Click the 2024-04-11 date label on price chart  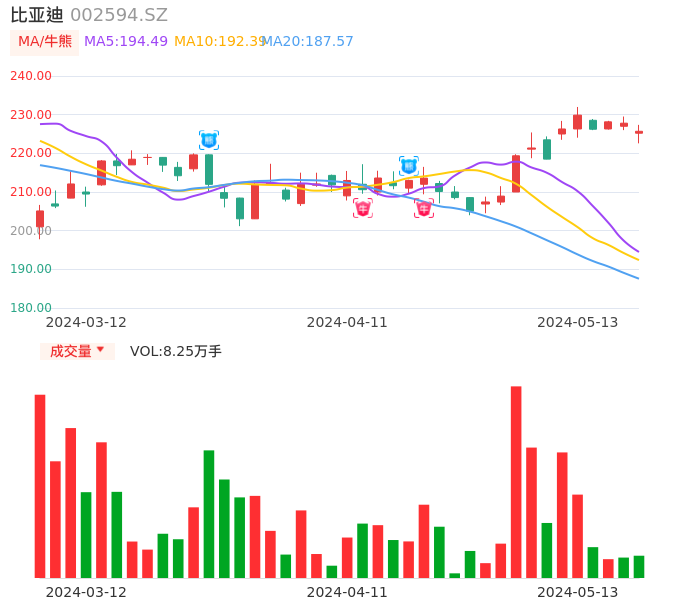coord(347,322)
